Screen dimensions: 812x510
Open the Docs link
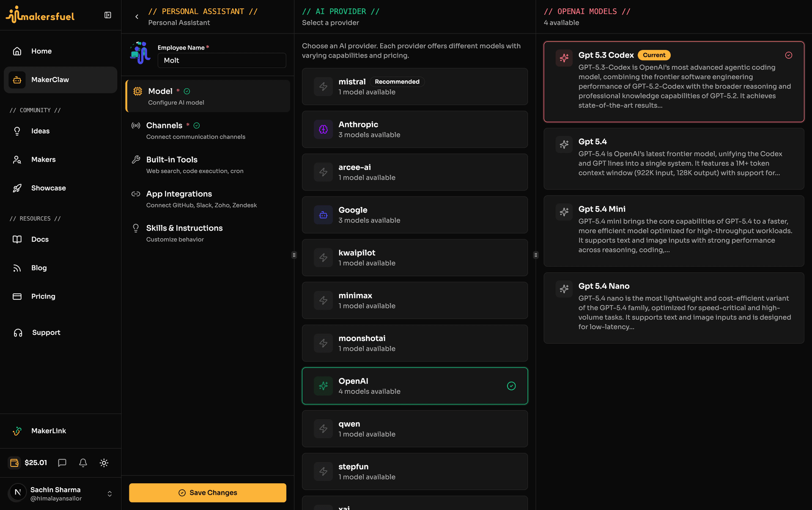[60, 240]
